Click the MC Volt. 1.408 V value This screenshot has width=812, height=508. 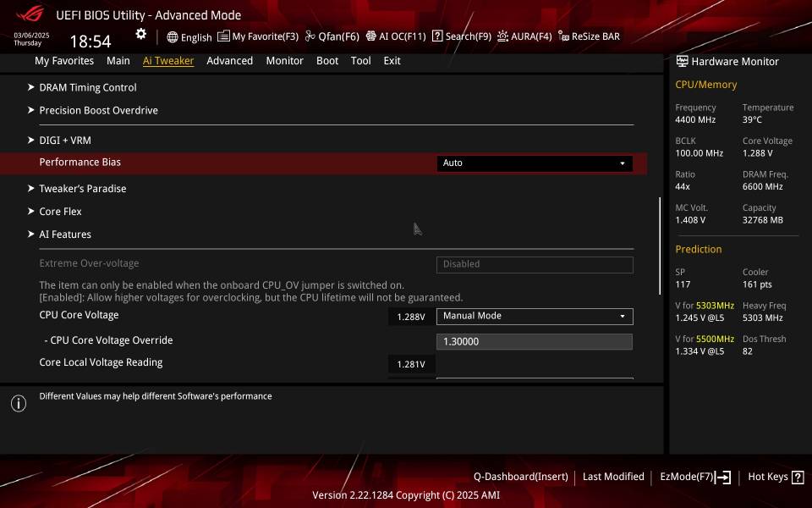[x=690, y=220]
